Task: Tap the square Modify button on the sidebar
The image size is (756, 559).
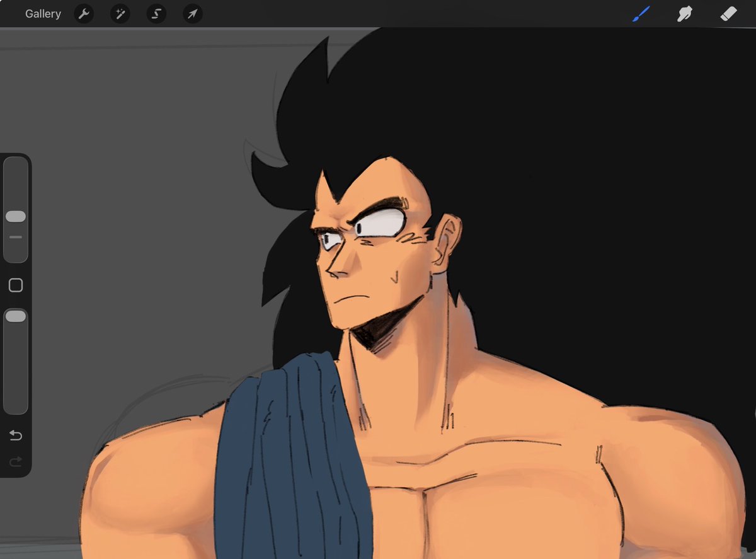Action: pyautogui.click(x=15, y=285)
